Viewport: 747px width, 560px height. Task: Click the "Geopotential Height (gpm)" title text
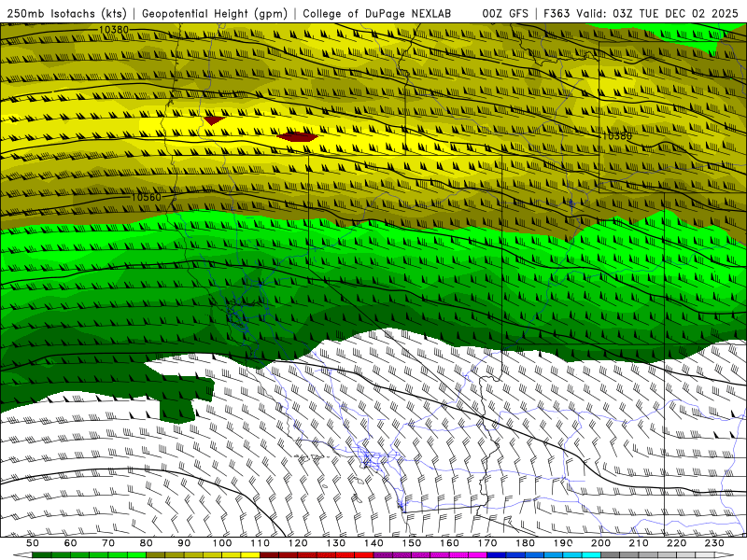pos(215,13)
